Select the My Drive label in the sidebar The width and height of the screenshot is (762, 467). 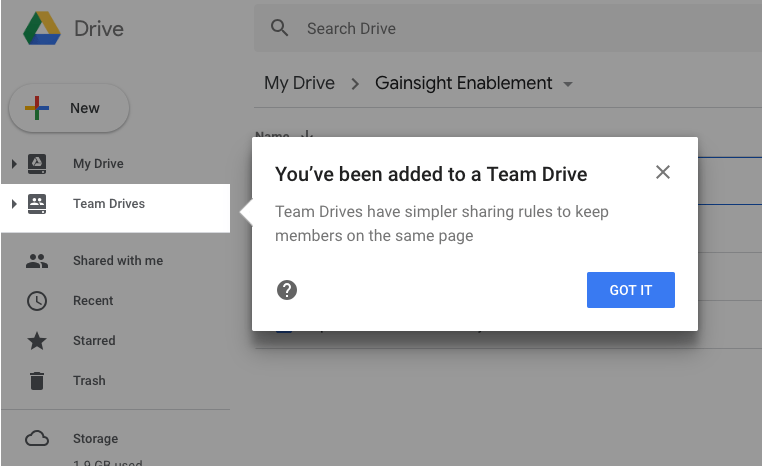click(98, 164)
